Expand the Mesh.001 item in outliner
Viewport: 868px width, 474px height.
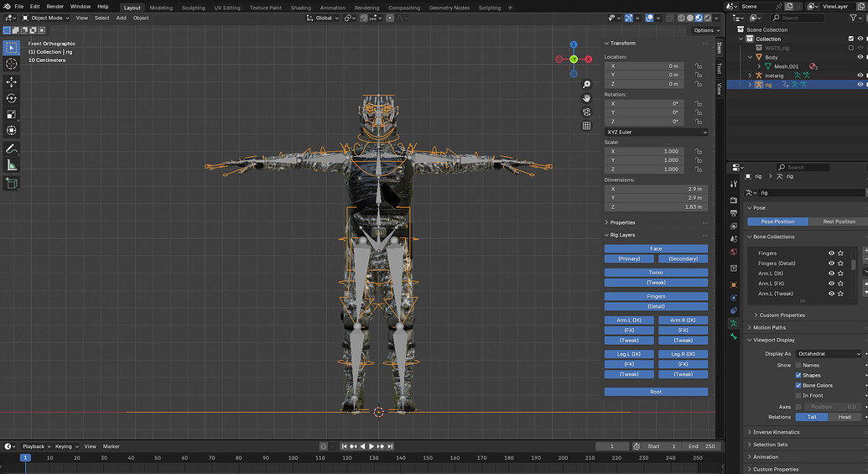[x=759, y=66]
